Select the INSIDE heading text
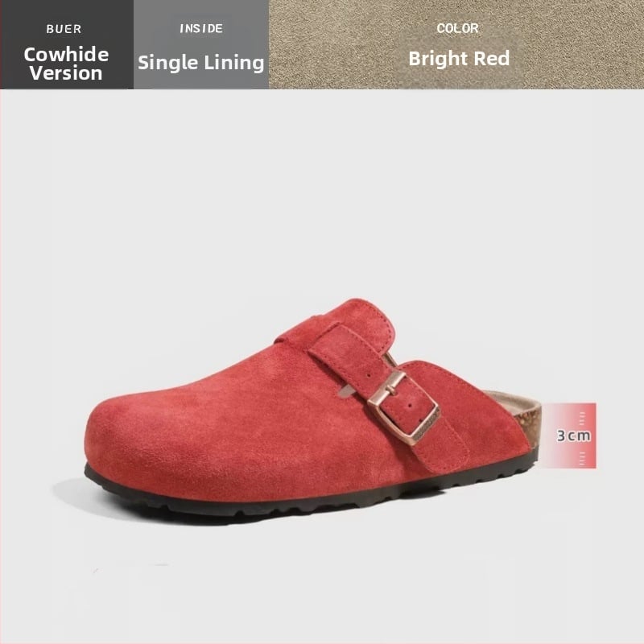The image size is (644, 644). coord(201,28)
